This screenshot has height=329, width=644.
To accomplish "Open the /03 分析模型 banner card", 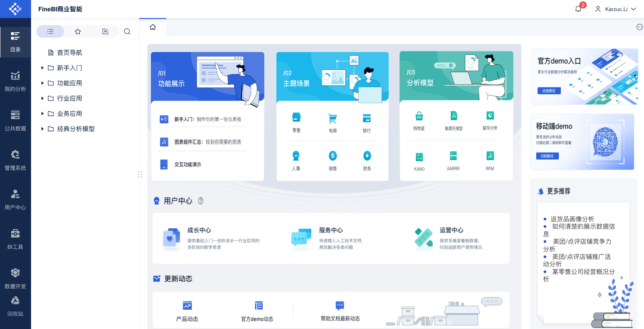I will click(456, 76).
